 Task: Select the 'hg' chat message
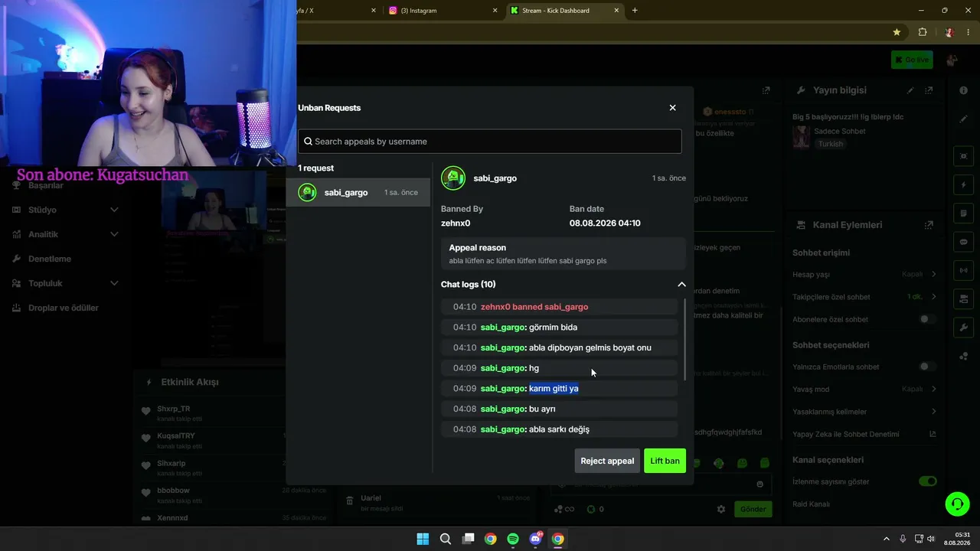pos(560,368)
